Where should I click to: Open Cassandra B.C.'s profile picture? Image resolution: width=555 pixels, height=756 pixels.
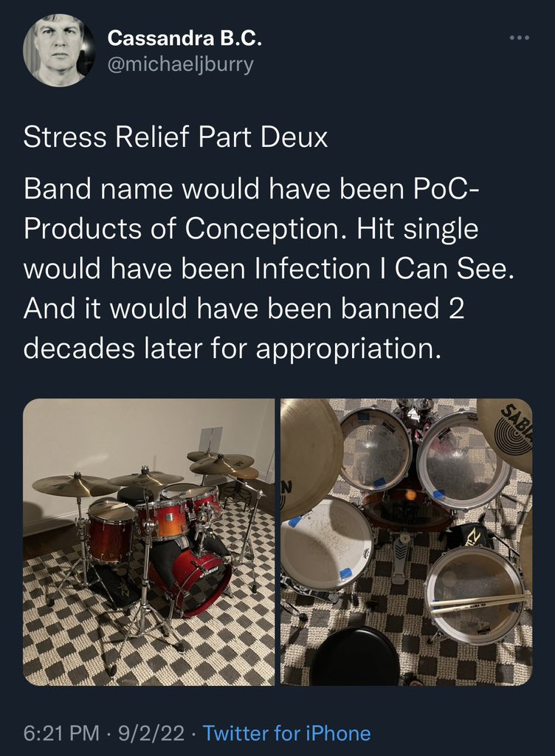(x=59, y=51)
